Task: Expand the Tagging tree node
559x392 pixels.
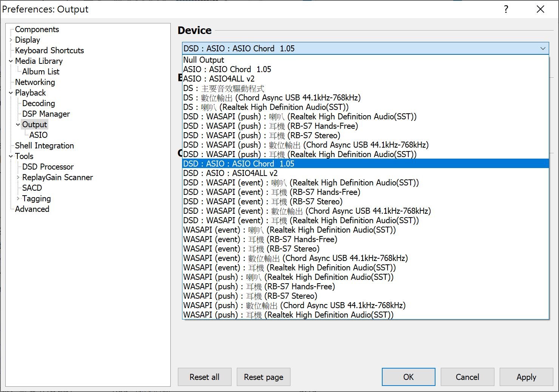Action: [x=18, y=198]
